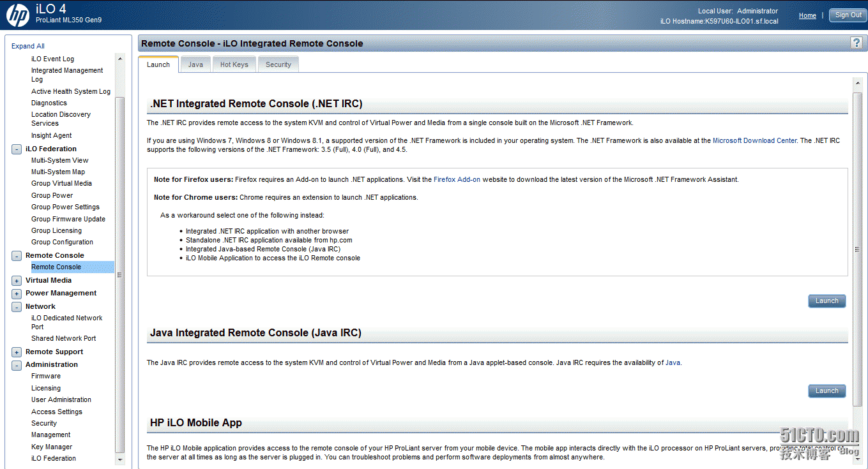Open Location Discovery Services
The width and height of the screenshot is (868, 469).
point(61,119)
